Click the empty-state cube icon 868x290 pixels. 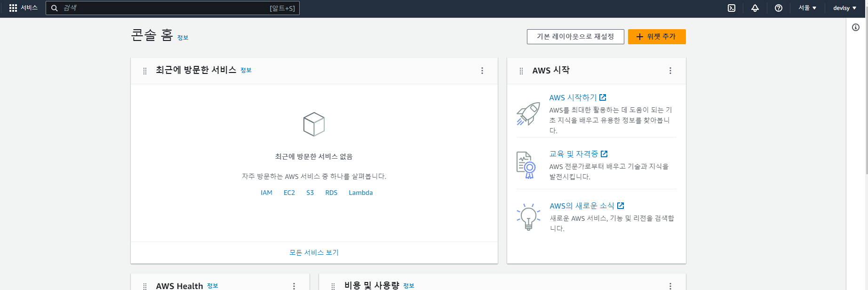coord(314,124)
